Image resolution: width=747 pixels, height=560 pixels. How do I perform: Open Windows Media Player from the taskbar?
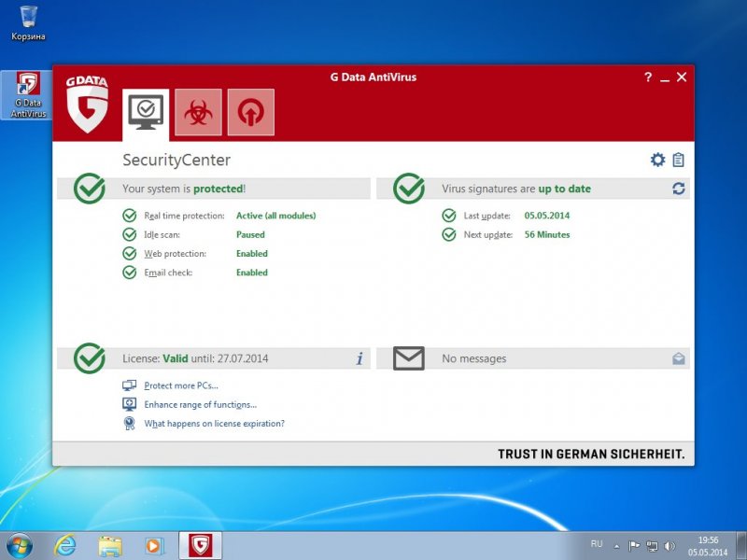(x=153, y=546)
